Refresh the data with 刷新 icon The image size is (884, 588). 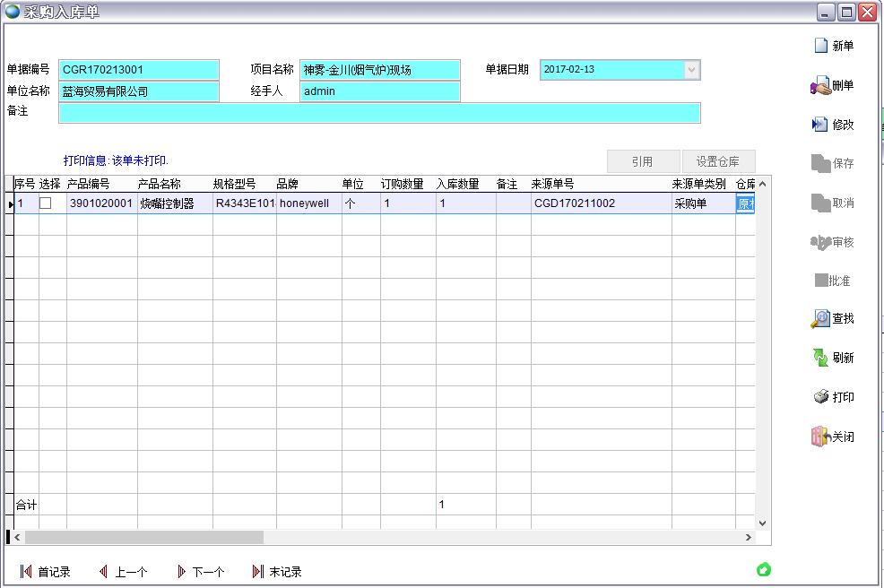(833, 358)
